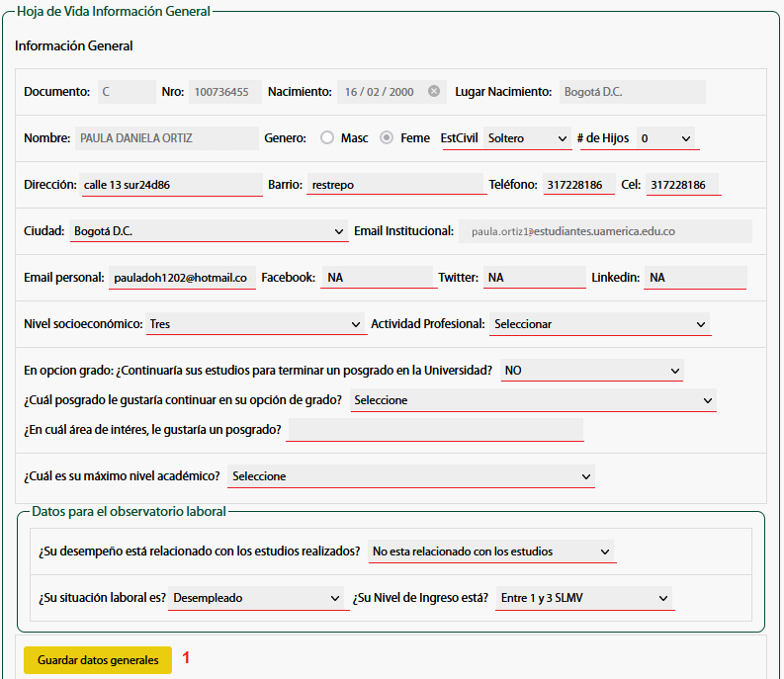Screen dimensions: 784x679
Task: Expand the Nivel socioeconómico dropdown
Action: [x=255, y=324]
